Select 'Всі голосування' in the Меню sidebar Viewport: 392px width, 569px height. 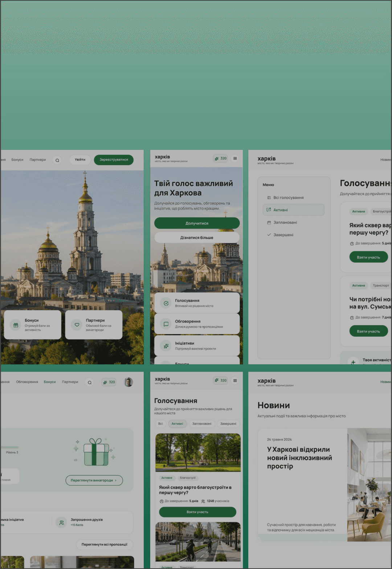pos(294,198)
